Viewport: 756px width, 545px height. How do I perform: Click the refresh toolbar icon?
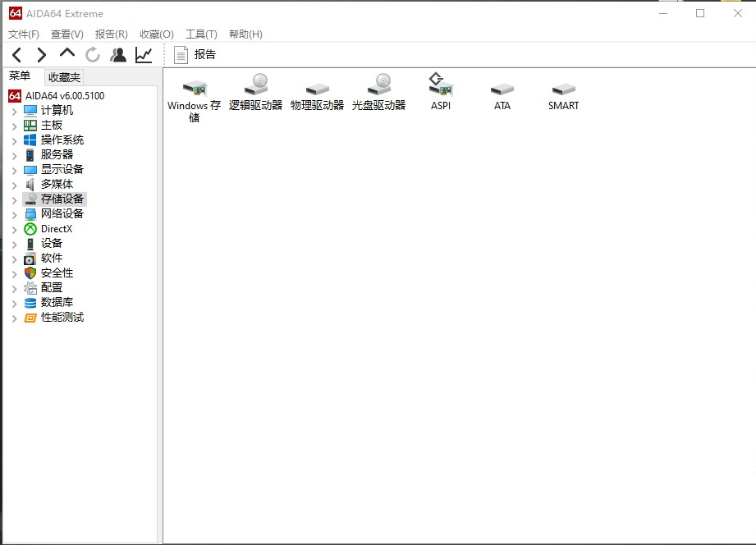click(93, 55)
